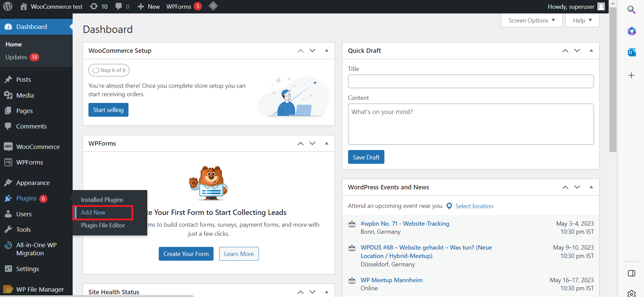Viewport: 644px width, 297px height.
Task: Click Select location link
Action: pyautogui.click(x=474, y=206)
